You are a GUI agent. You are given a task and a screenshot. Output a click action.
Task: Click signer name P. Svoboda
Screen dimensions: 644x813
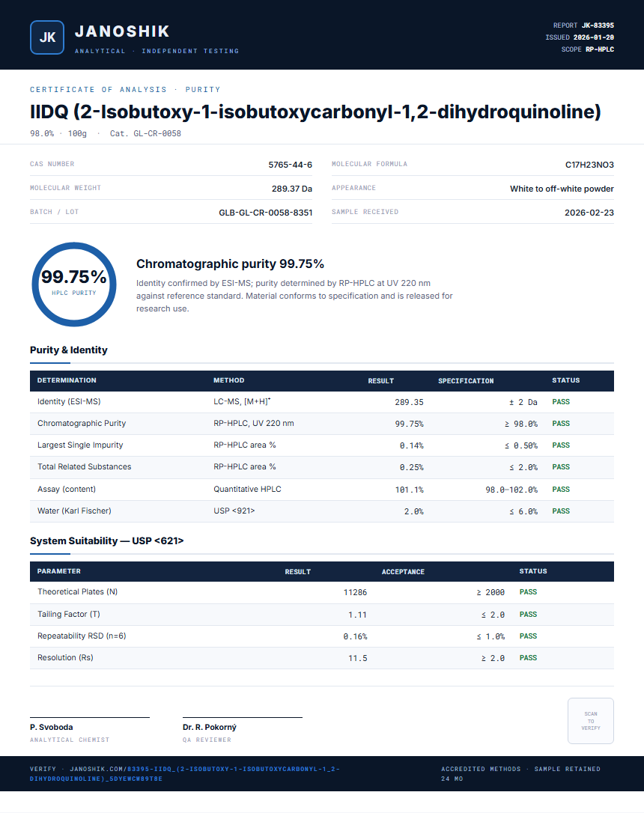tap(52, 728)
